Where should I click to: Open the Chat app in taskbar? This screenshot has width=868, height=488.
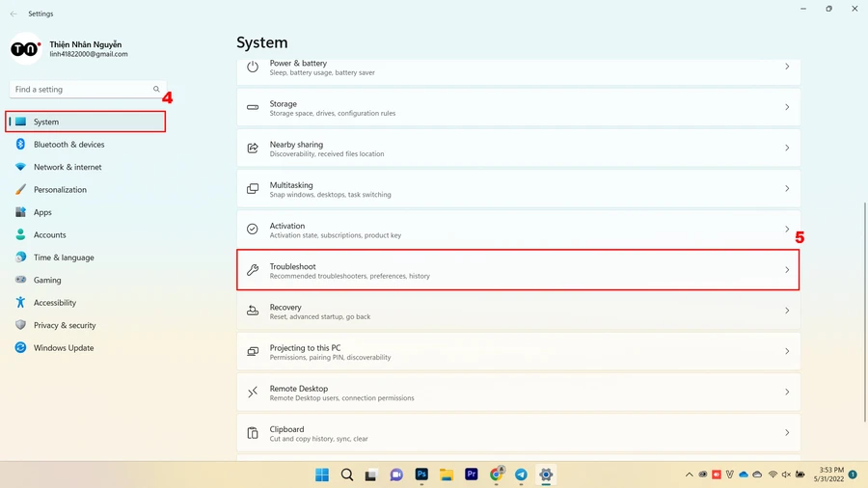click(x=396, y=474)
